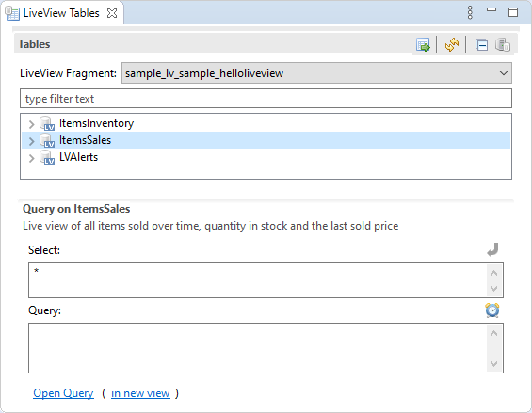Click the open table query toolbar icon

(423, 45)
